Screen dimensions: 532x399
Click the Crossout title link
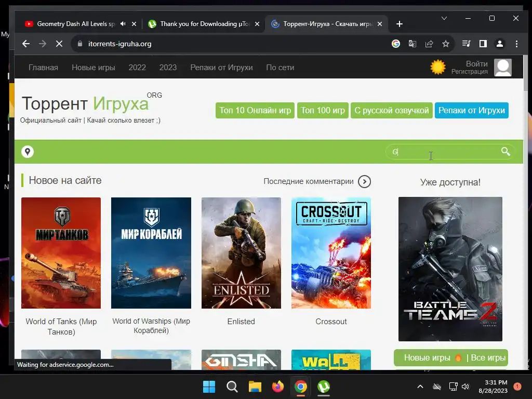[x=331, y=321]
